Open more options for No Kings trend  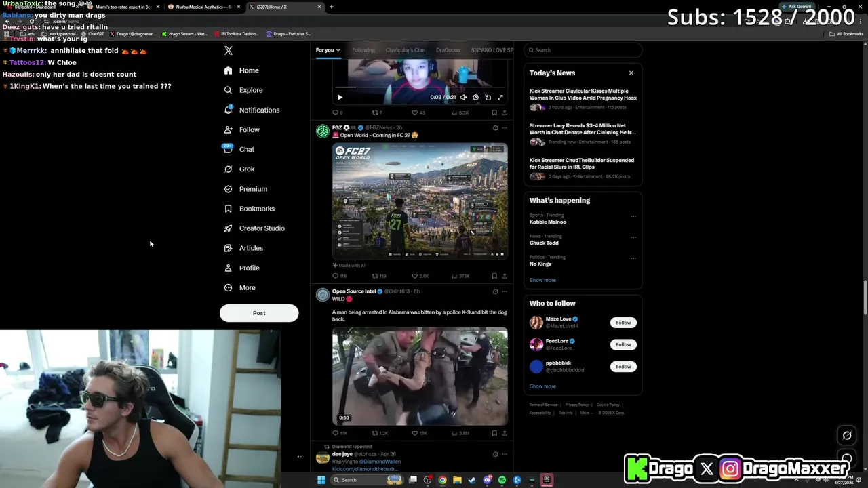[633, 258]
